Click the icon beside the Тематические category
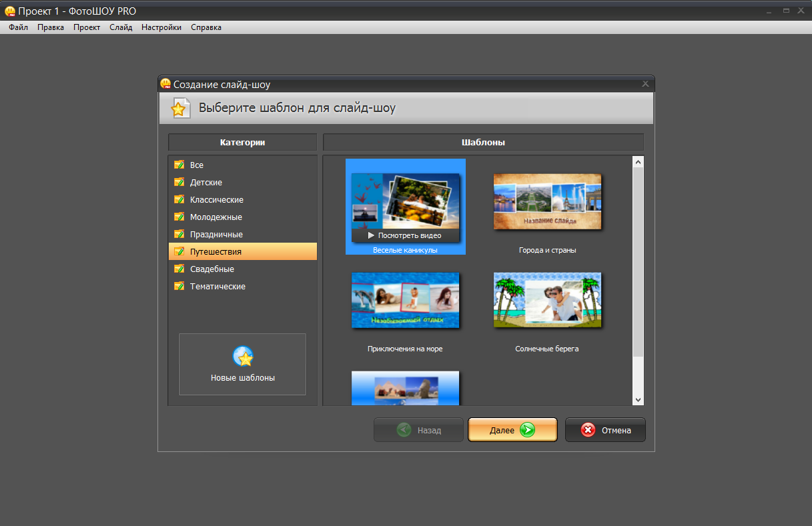Viewport: 812px width, 526px height. point(179,286)
